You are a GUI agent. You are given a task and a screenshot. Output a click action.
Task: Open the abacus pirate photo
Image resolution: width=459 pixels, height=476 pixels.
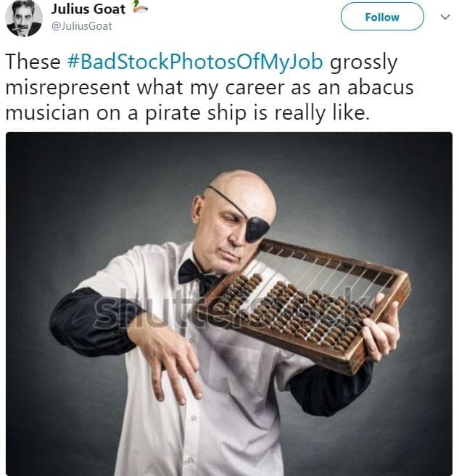[x=229, y=304]
